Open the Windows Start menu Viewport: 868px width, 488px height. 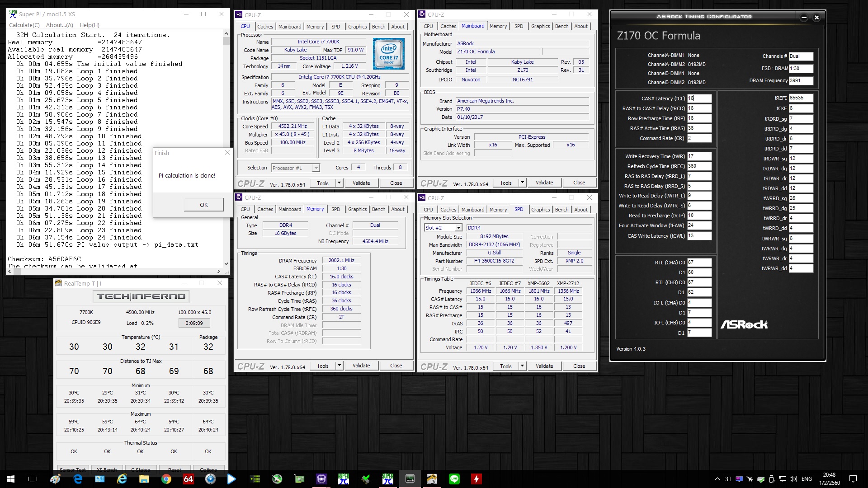(11, 479)
